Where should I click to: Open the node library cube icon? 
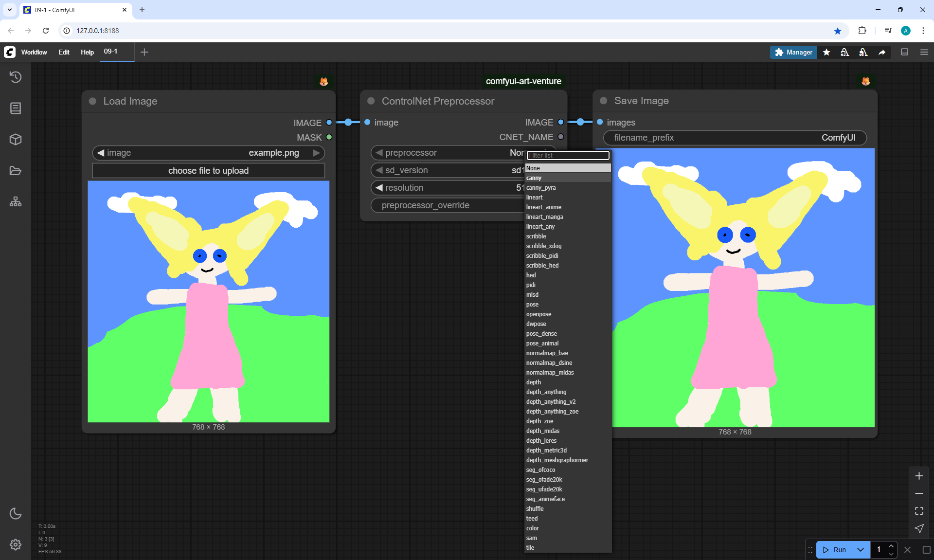(16, 140)
